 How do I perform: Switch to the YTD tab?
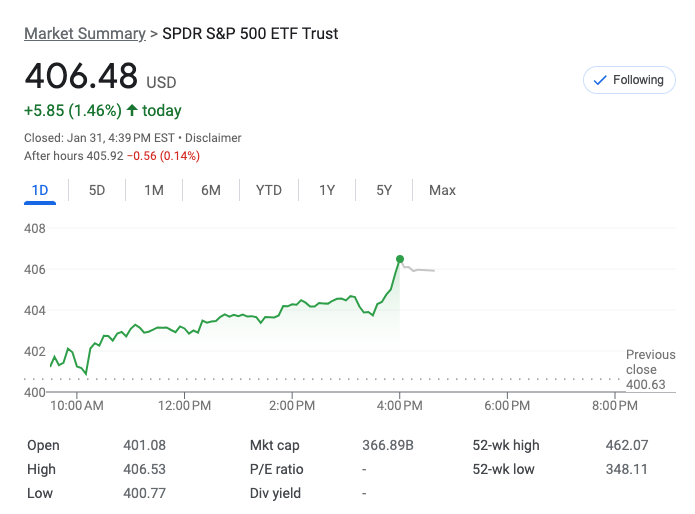269,190
